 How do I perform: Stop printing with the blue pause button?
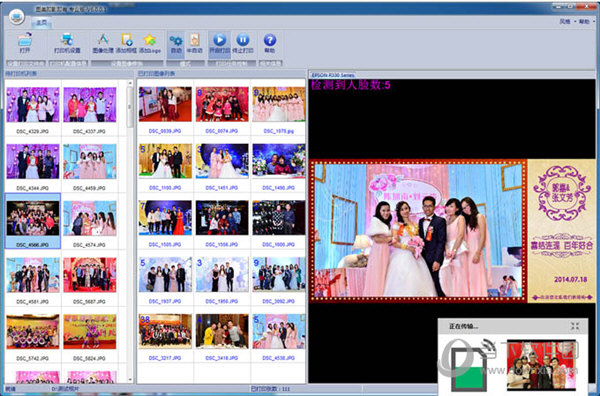pyautogui.click(x=243, y=43)
